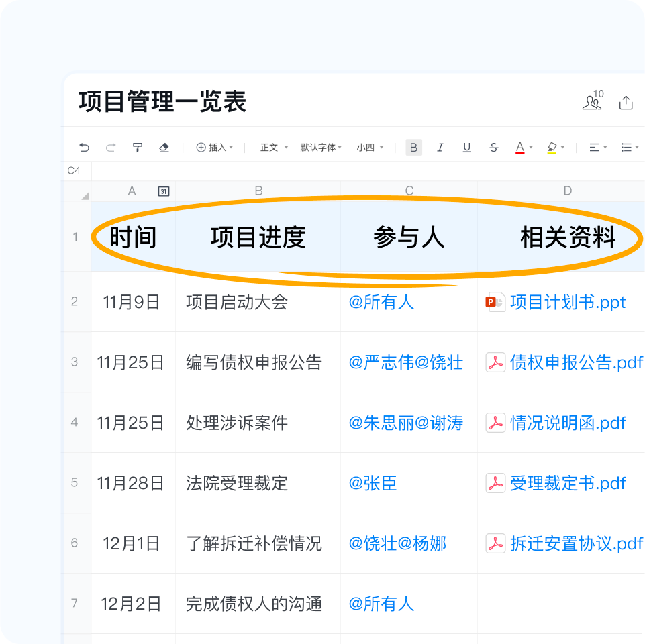This screenshot has width=645, height=644.
Task: Click the PDF icon beside 受理裁定书.pdf
Action: [495, 483]
